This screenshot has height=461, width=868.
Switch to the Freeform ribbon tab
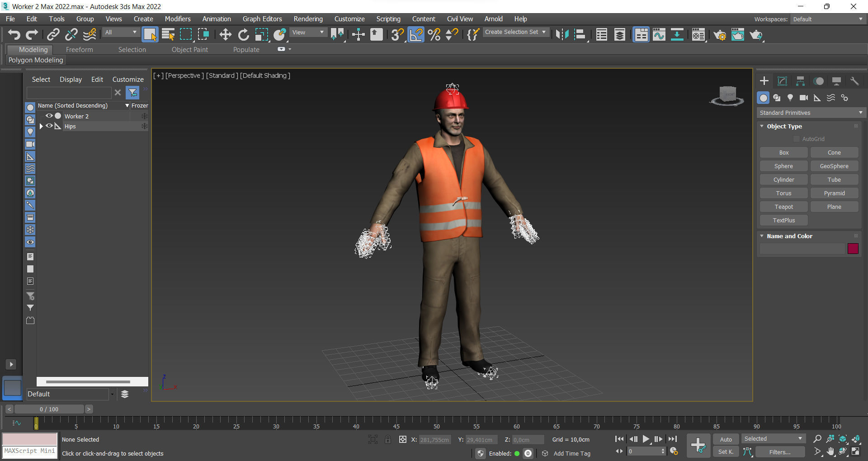coord(79,50)
